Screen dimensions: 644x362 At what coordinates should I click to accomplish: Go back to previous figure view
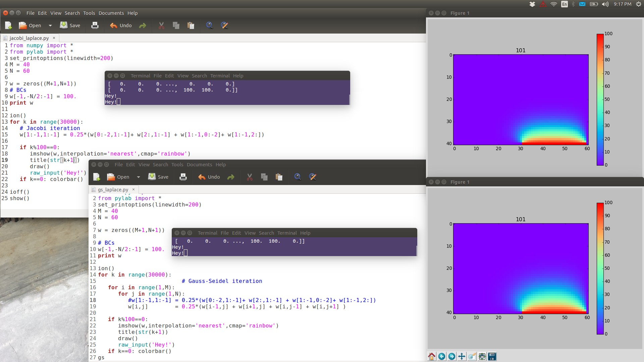[x=442, y=356]
